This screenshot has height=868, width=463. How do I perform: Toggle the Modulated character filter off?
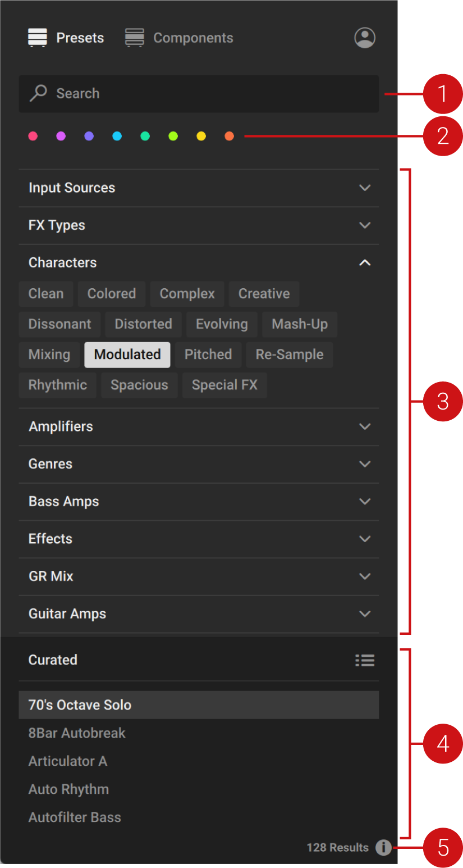pyautogui.click(x=127, y=355)
